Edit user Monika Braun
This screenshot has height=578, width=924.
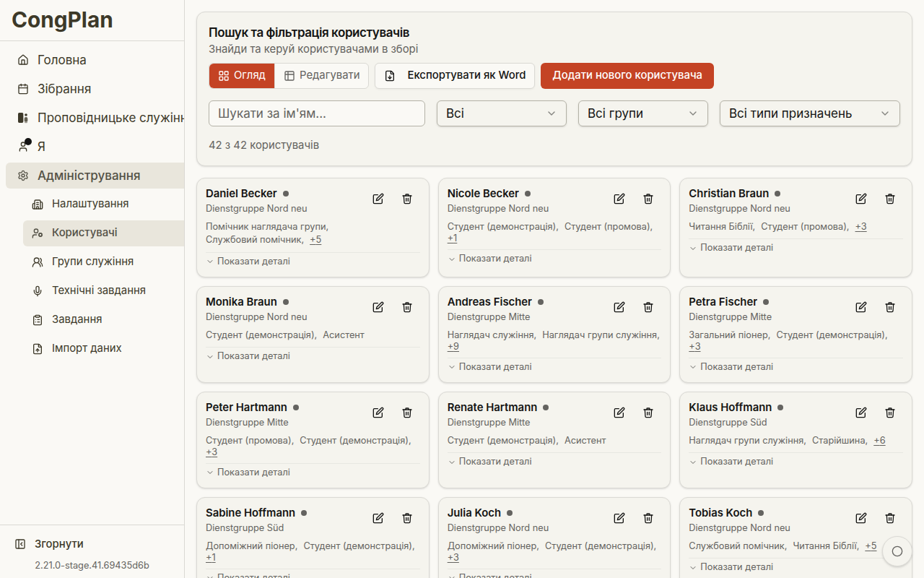(x=378, y=307)
